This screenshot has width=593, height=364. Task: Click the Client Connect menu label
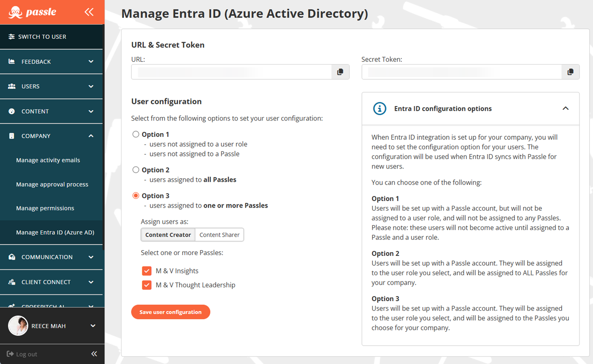46,282
